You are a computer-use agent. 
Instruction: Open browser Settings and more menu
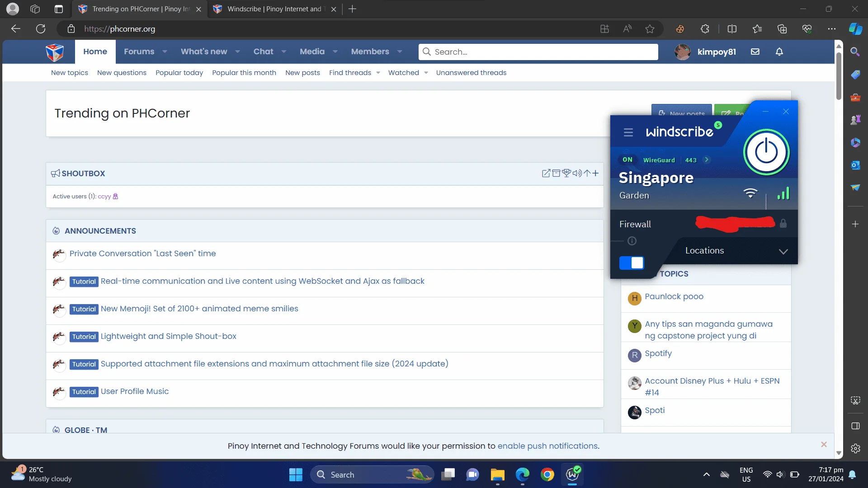(831, 29)
